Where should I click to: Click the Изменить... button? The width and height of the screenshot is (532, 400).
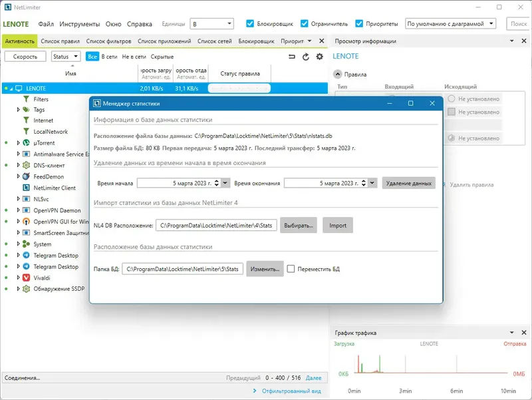point(265,269)
